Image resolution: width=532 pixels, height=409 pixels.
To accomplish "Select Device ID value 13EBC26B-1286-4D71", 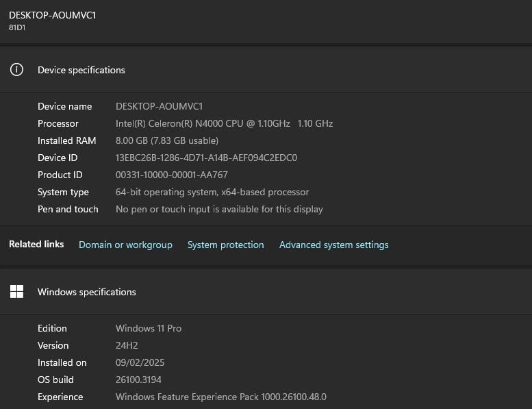I will pos(206,158).
